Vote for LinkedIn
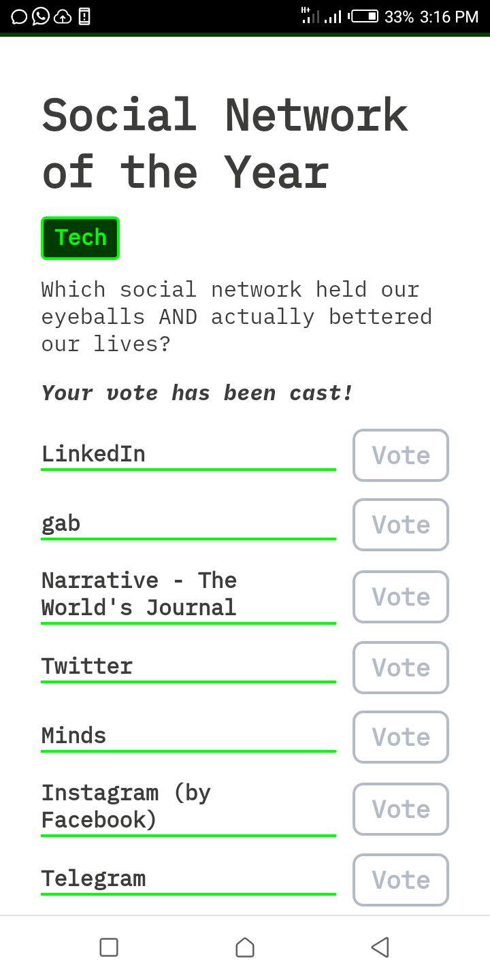 (x=400, y=455)
